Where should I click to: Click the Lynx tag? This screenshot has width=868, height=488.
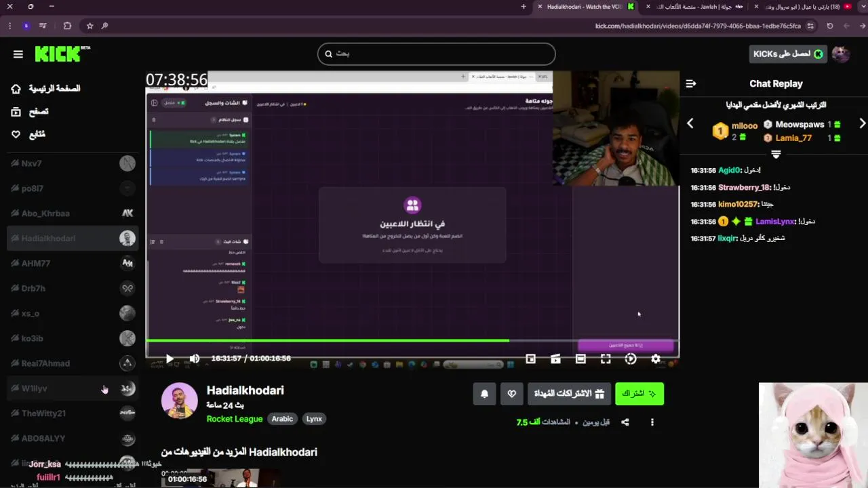click(x=314, y=419)
